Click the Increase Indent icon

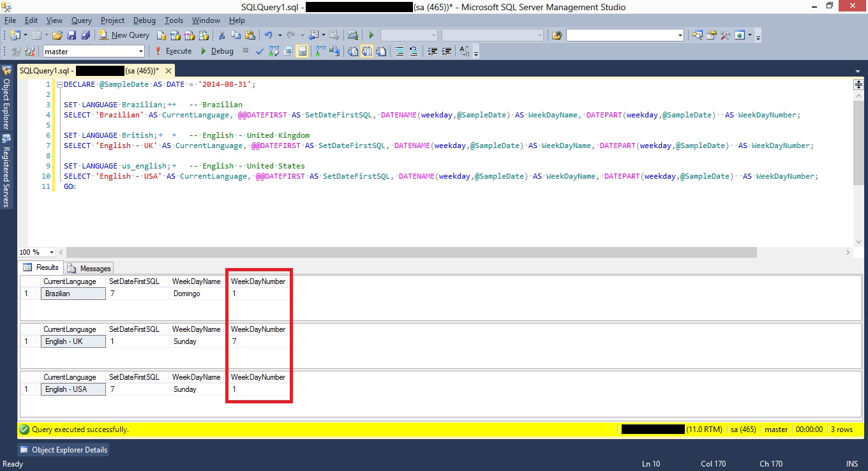[447, 51]
